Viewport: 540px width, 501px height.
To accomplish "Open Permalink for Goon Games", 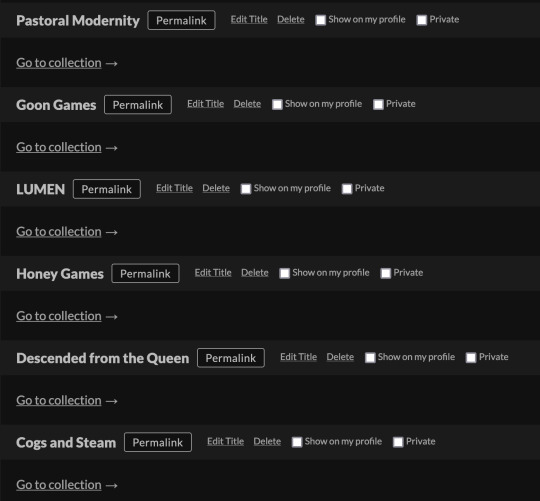I will [x=138, y=105].
